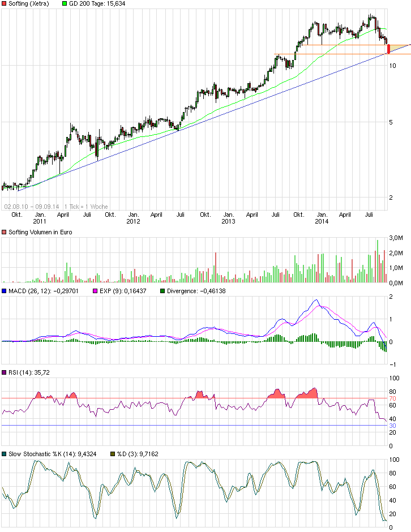Click the red '70' RSI threshold label
The image size is (411, 532).
(393, 398)
